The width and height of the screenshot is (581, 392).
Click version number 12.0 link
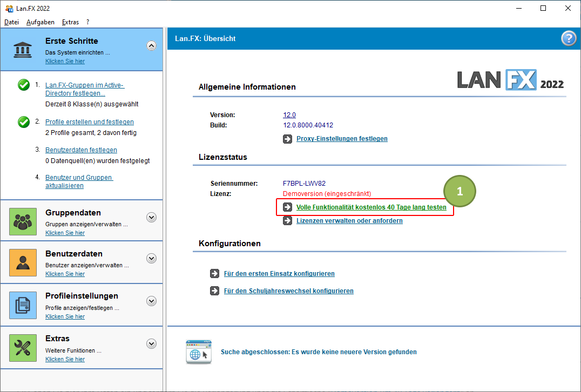pyautogui.click(x=289, y=115)
